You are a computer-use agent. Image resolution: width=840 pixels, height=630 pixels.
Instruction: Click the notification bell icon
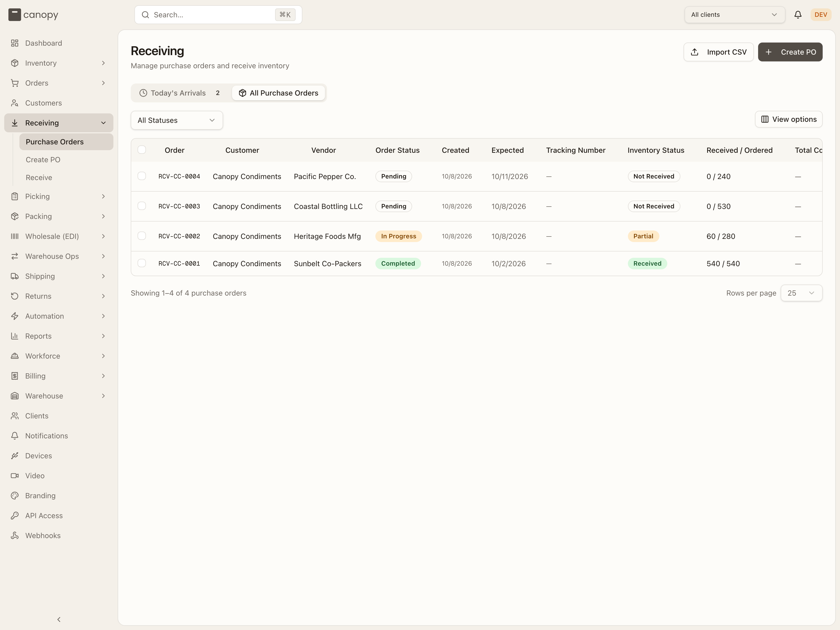pyautogui.click(x=798, y=15)
